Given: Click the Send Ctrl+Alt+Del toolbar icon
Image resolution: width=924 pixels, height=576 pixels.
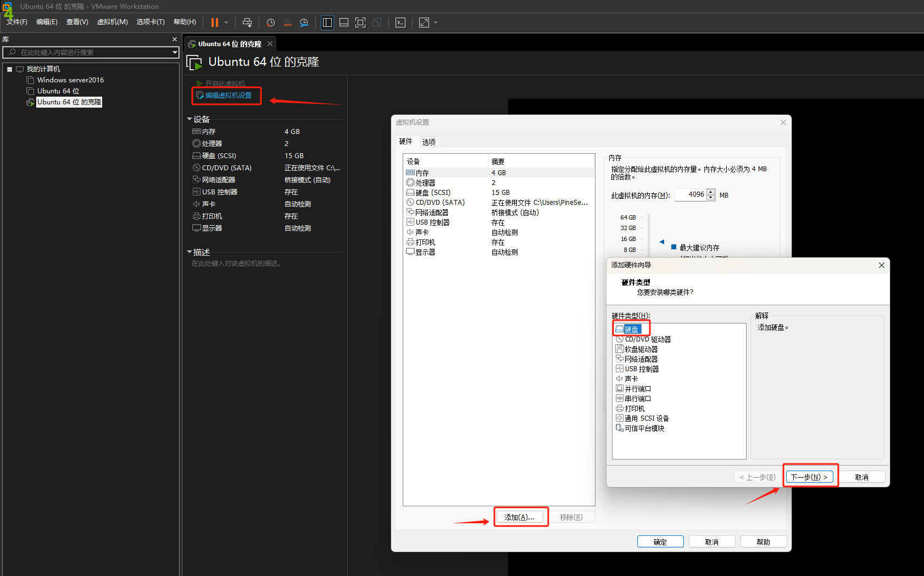Looking at the screenshot, I should 247,23.
